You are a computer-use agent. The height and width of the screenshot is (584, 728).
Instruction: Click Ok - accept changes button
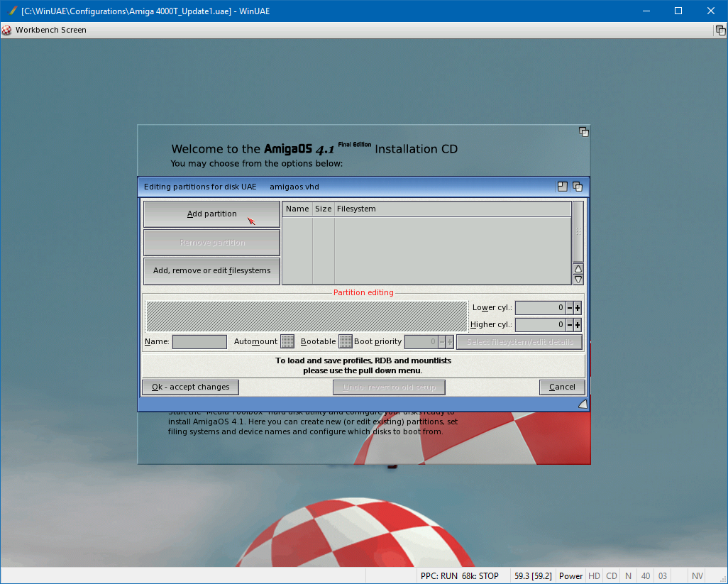coord(190,387)
